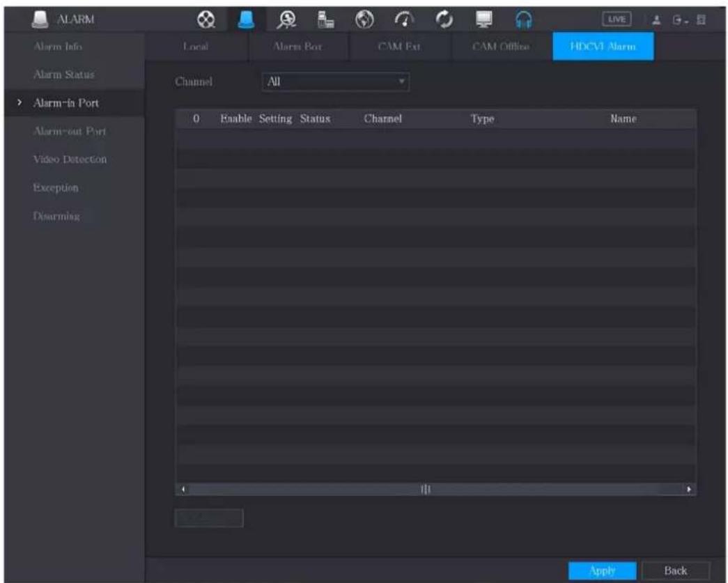Viewport: 728px width, 583px height.
Task: Open the AI search magnifier icon
Action: pyautogui.click(x=286, y=20)
